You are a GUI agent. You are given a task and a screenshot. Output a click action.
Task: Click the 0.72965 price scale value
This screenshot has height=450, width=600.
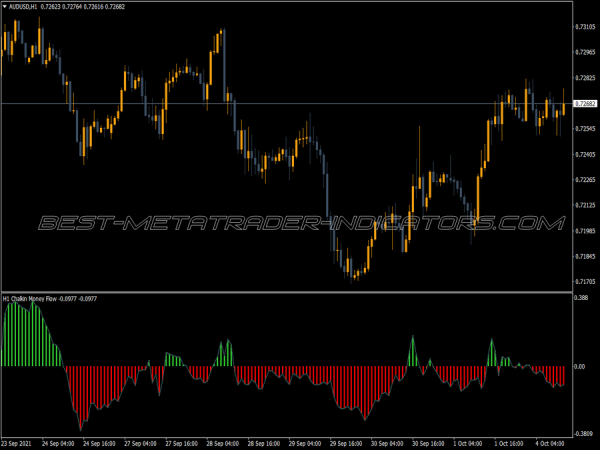pyautogui.click(x=585, y=52)
